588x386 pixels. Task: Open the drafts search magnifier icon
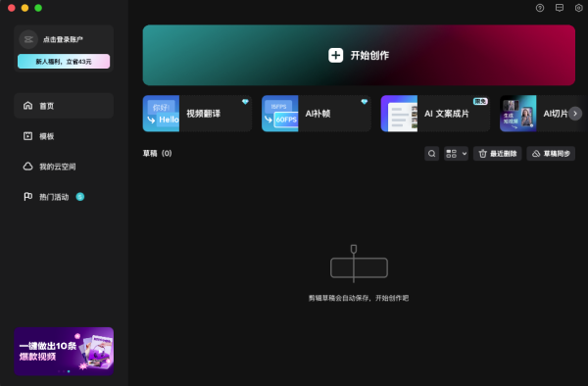point(431,154)
